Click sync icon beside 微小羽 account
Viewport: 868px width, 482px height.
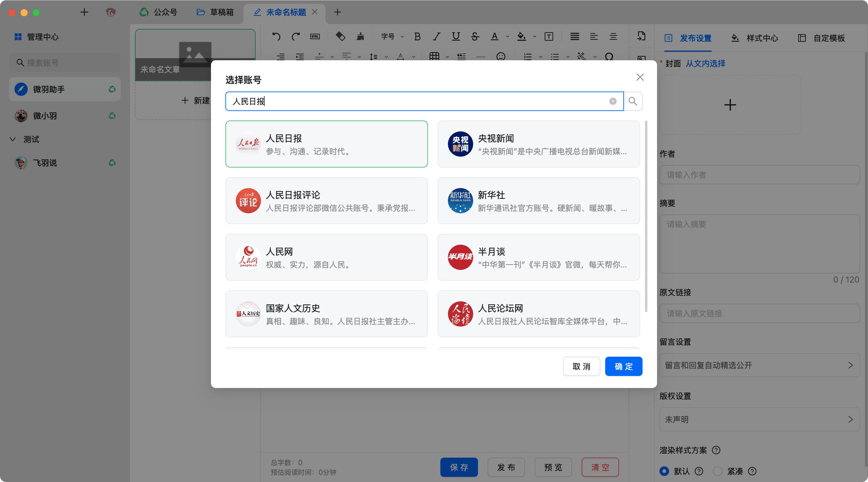pyautogui.click(x=112, y=116)
